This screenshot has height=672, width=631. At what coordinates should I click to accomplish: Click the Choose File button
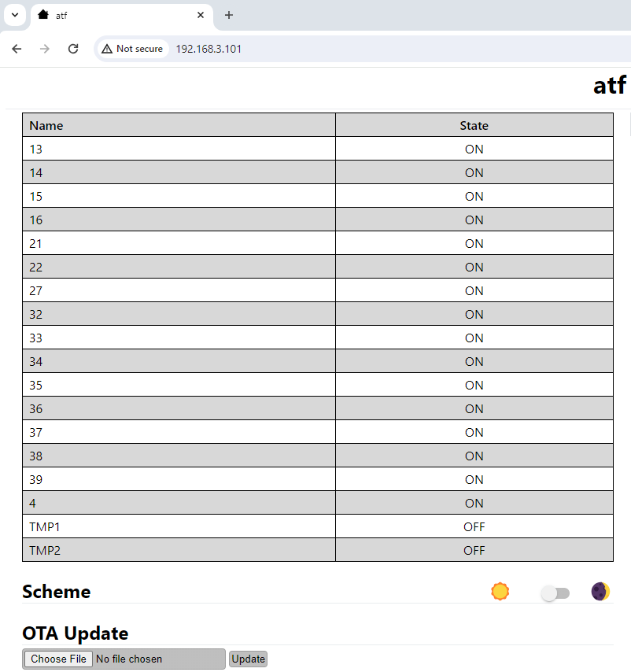tap(58, 659)
